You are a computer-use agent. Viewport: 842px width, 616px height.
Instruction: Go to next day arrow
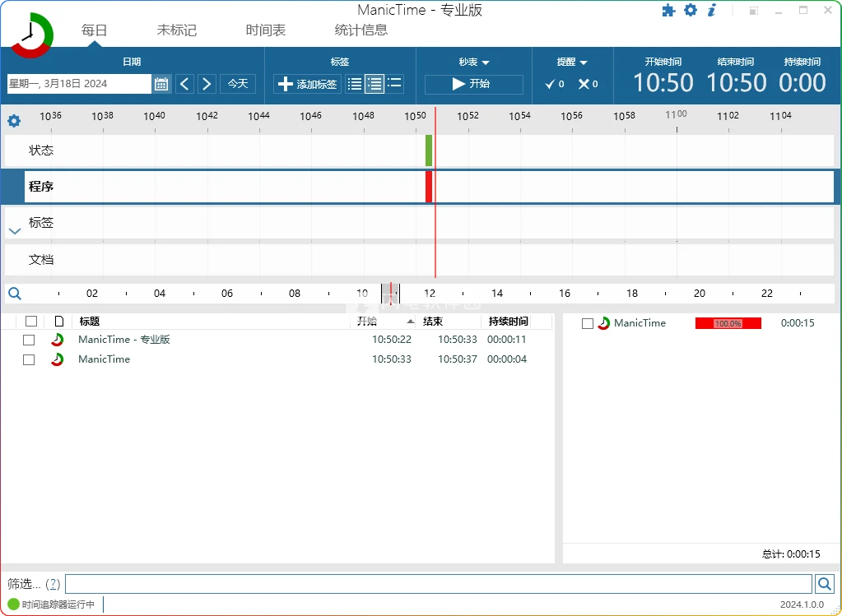point(207,84)
